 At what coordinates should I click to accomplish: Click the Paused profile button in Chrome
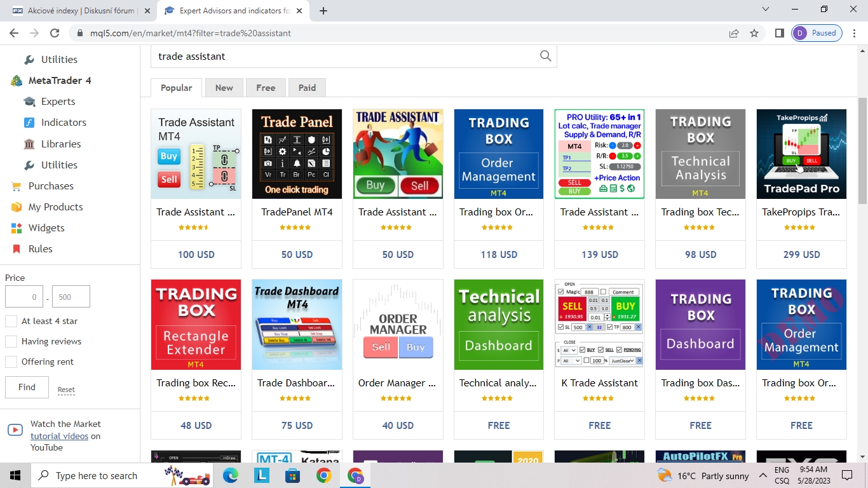[817, 33]
